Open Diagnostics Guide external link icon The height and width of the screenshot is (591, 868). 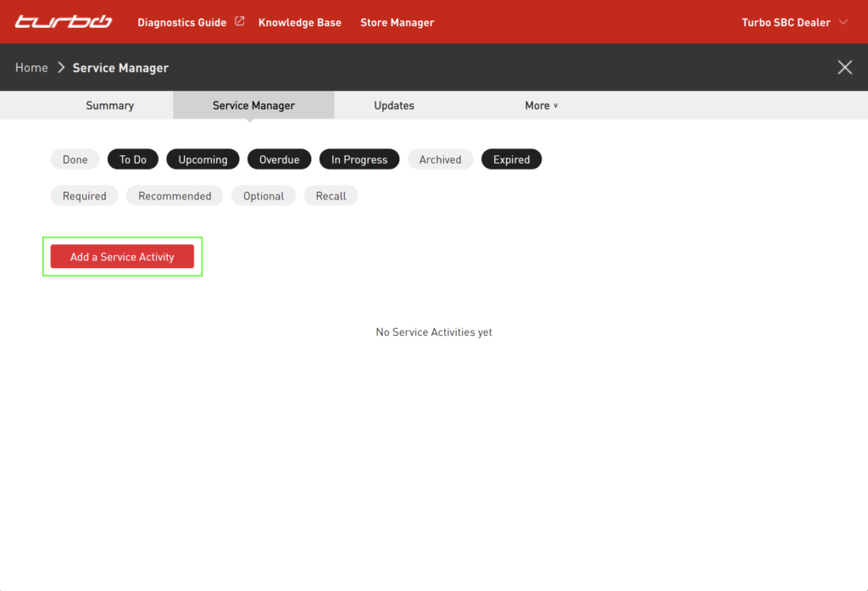[x=240, y=21]
